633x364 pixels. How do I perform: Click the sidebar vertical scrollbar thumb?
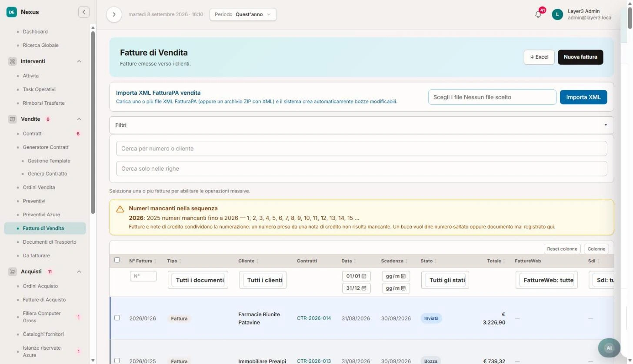pyautogui.click(x=93, y=122)
